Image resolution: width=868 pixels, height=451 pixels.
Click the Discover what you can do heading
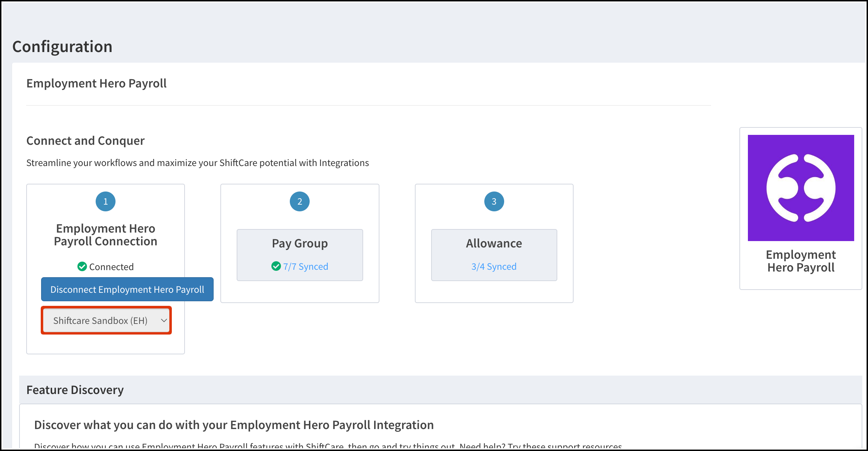234,425
